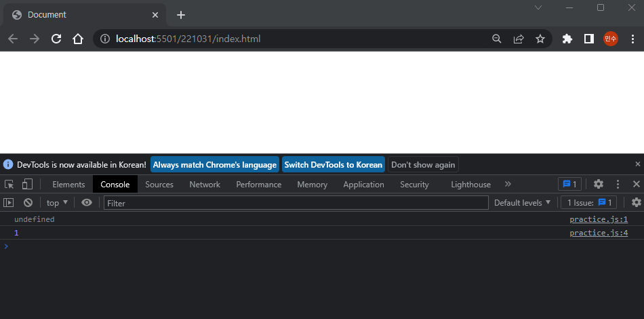
Task: Close the DevTools panel
Action: tap(636, 184)
